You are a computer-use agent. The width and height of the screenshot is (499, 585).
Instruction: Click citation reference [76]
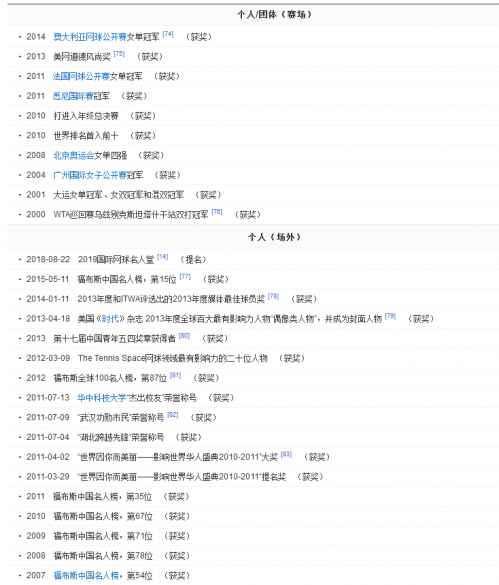coord(217,212)
